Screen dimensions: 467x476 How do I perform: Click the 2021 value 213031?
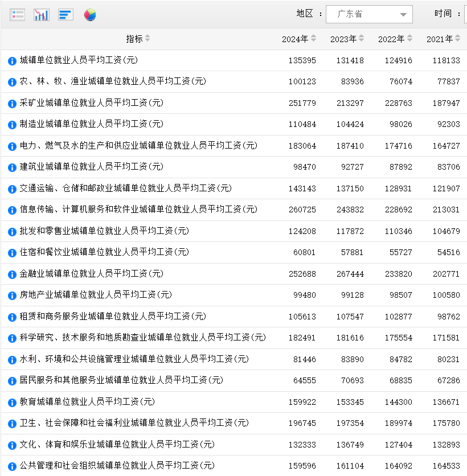(446, 210)
